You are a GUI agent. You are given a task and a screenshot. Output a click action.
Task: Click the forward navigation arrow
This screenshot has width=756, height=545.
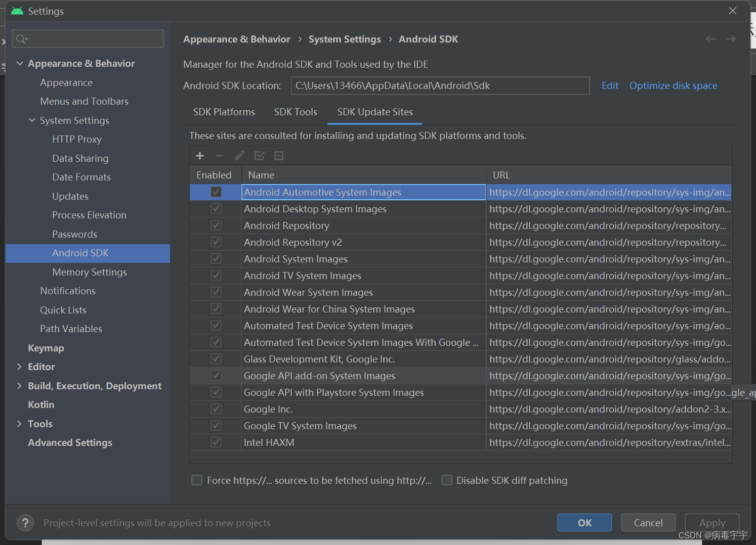pos(731,39)
